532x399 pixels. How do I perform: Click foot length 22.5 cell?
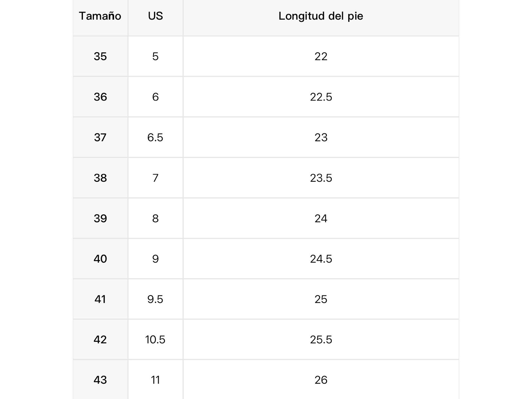pyautogui.click(x=321, y=97)
